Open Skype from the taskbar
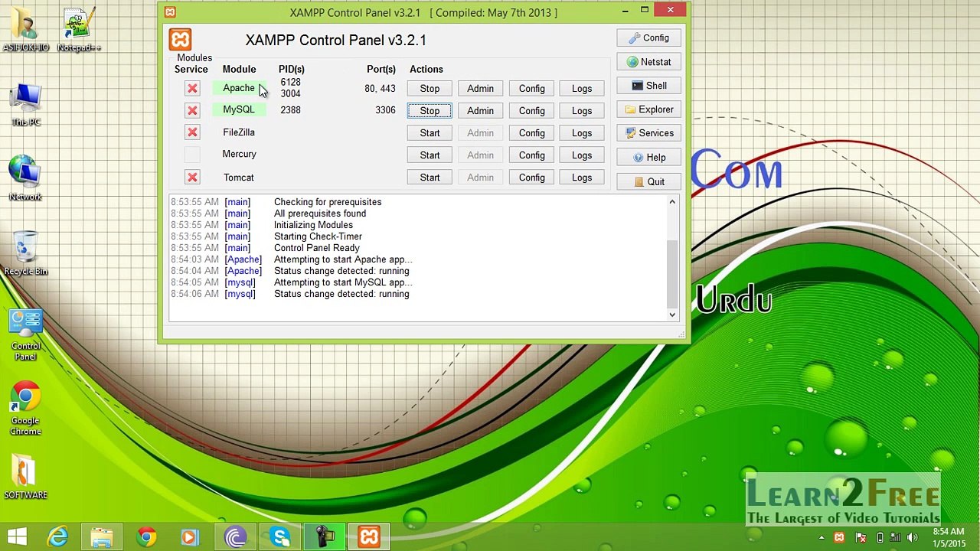This screenshot has height=551, width=980. click(280, 537)
